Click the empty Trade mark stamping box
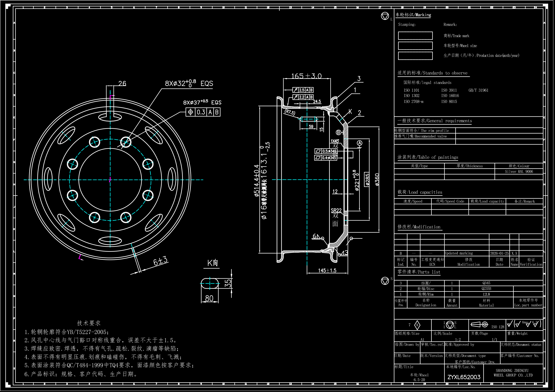Image resolution: width=555 pixels, height=392 pixels. 415,36
